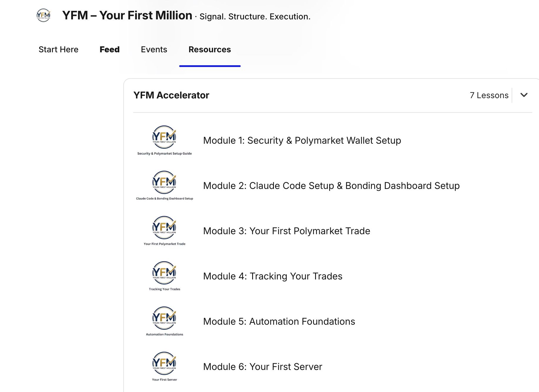539x392 pixels.
Task: Click the YFM logo in the header
Action: [x=43, y=15]
